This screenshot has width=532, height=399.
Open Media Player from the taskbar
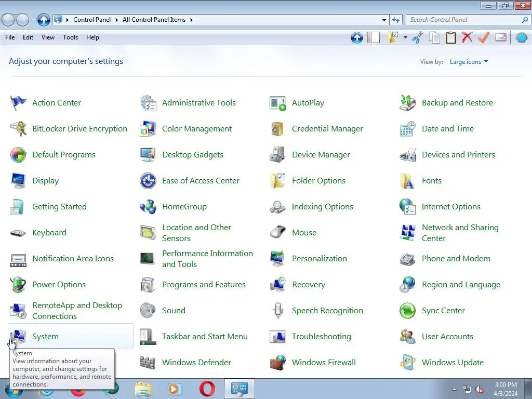point(175,389)
